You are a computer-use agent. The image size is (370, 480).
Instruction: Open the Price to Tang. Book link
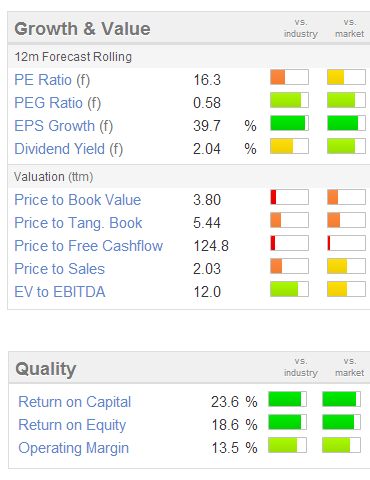(78, 223)
